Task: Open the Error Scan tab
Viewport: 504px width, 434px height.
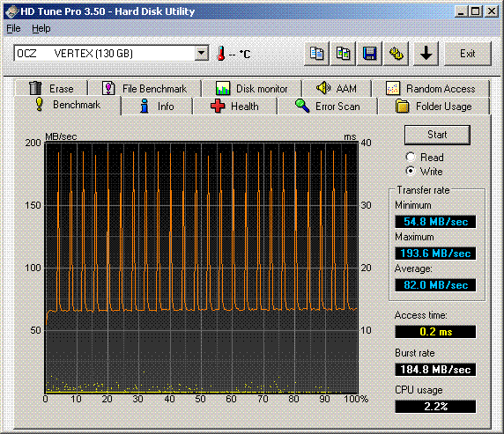Action: tap(327, 106)
